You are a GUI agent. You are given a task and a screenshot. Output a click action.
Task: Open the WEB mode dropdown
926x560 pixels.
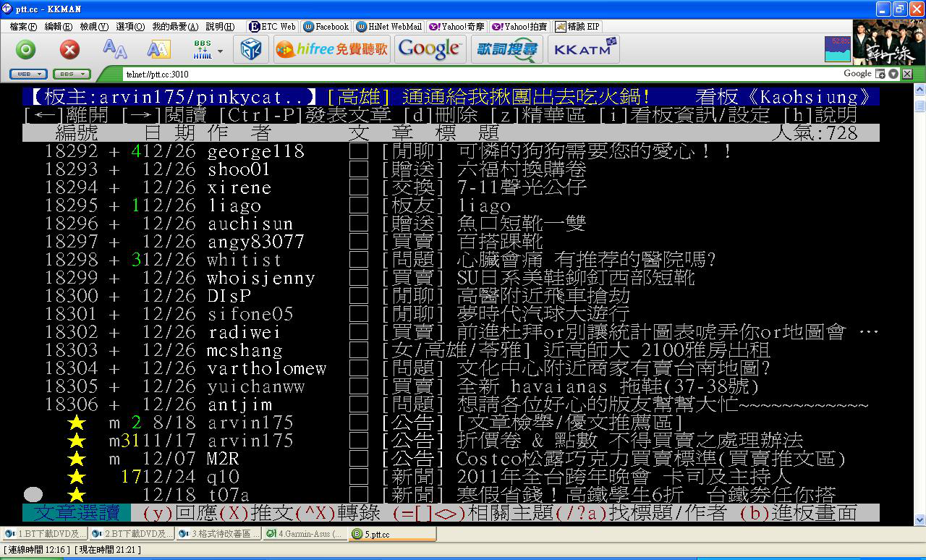click(x=29, y=74)
